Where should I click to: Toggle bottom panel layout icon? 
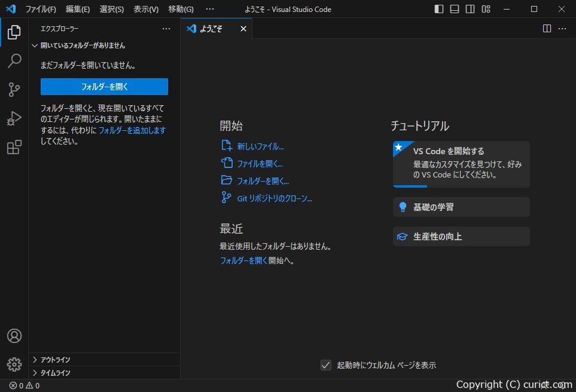pos(455,9)
